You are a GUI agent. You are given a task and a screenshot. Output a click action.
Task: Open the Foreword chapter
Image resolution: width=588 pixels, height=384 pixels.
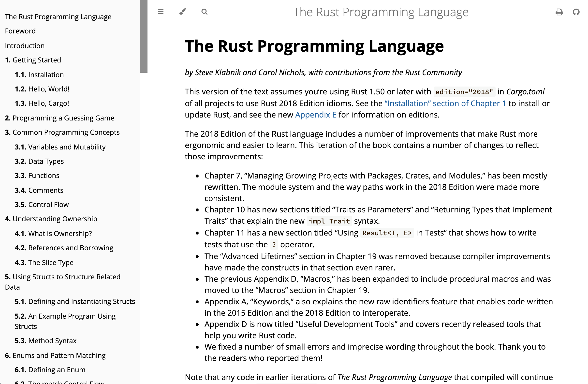20,31
